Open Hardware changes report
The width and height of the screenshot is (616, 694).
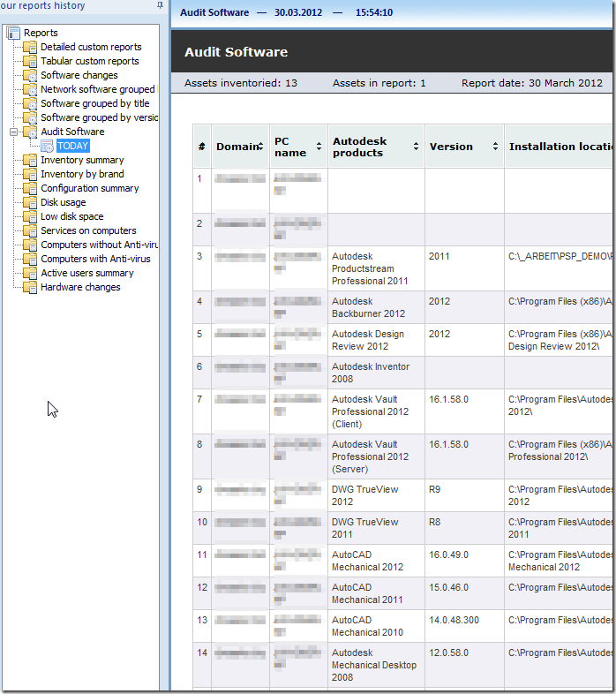pyautogui.click(x=80, y=287)
